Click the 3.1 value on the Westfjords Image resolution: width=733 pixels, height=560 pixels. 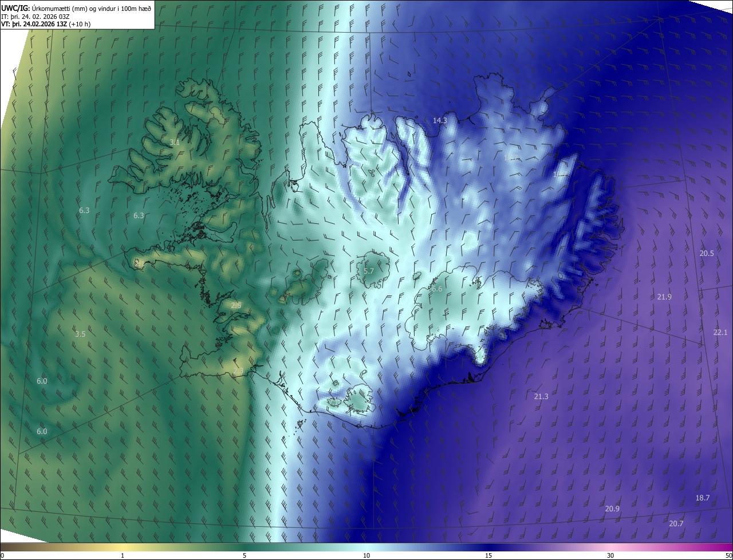pos(175,142)
